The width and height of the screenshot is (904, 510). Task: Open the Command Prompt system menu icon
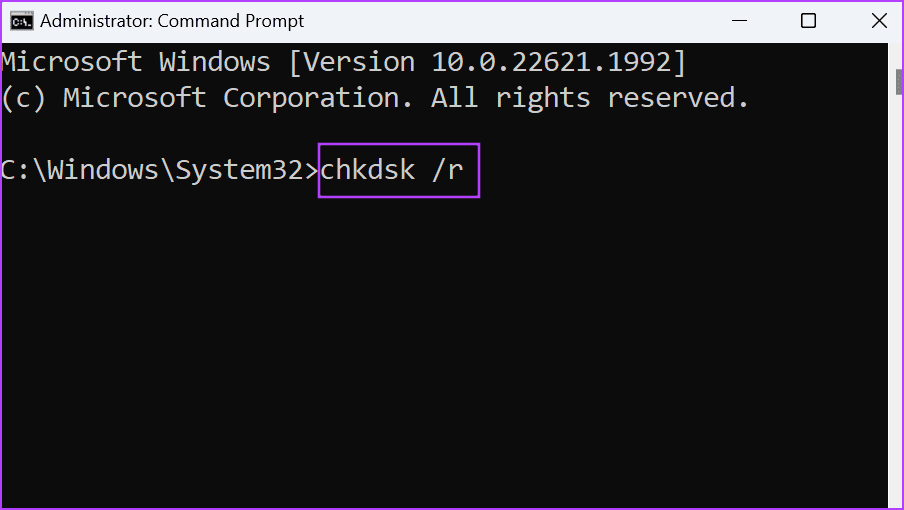tap(20, 21)
